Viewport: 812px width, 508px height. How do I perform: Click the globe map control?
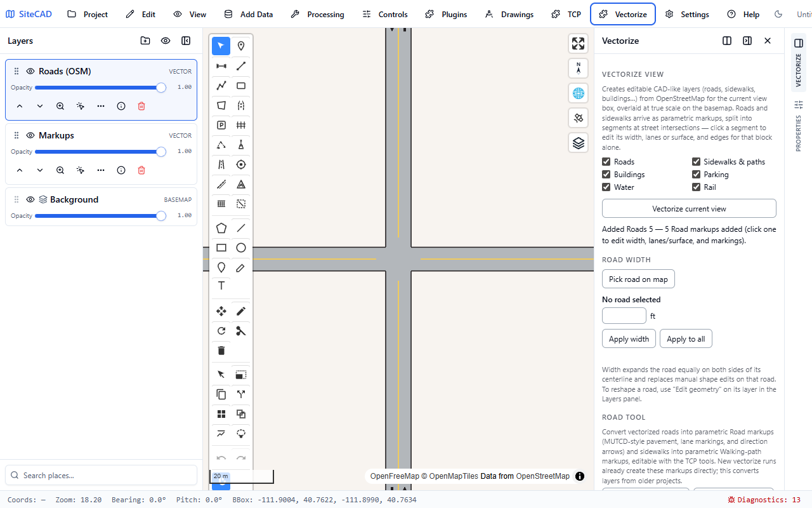[578, 93]
